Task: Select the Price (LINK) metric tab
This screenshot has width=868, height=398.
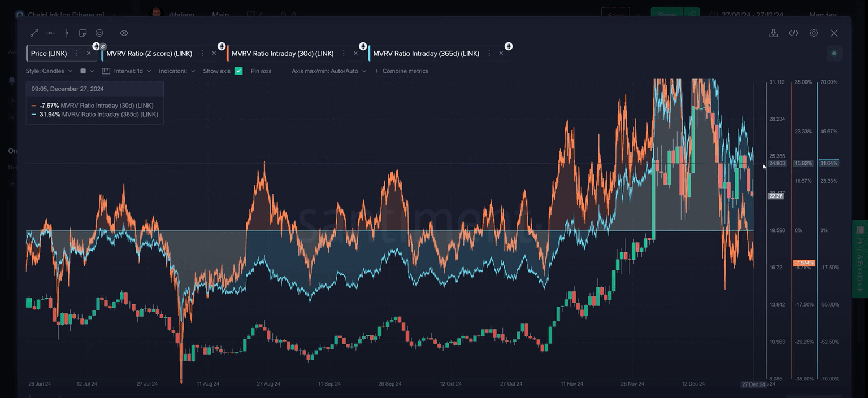Action: click(x=49, y=54)
